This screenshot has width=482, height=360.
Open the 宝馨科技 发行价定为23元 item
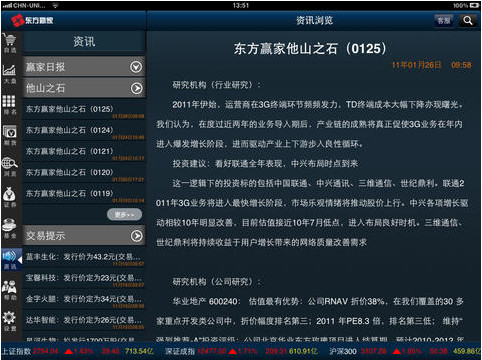point(84,279)
